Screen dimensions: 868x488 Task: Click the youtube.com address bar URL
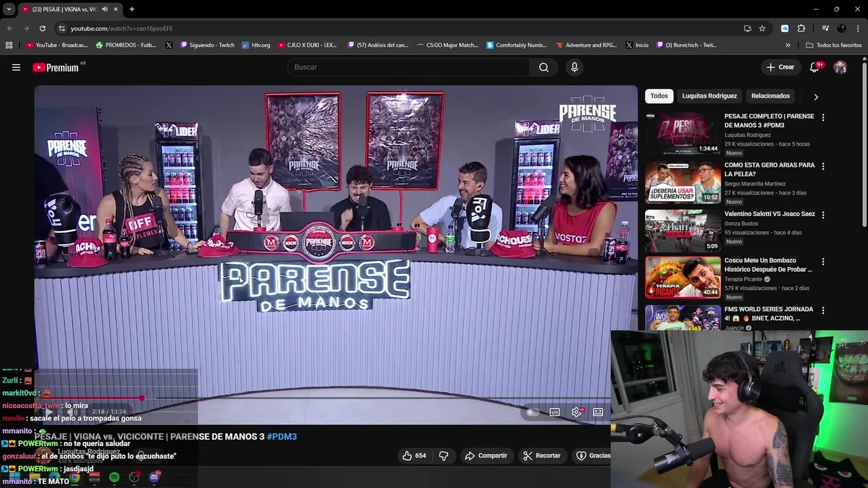click(x=122, y=28)
